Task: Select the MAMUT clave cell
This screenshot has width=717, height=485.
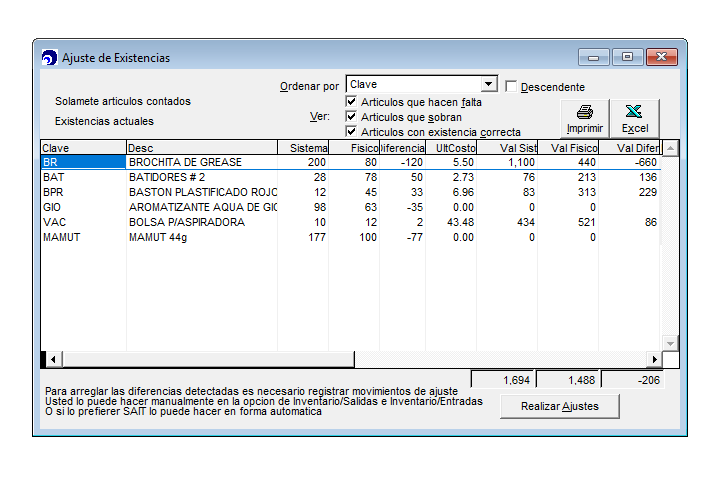Action: click(83, 237)
